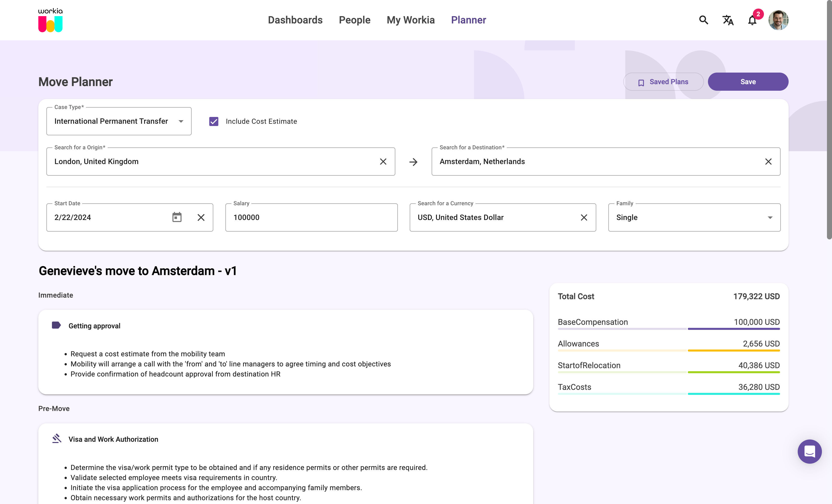Click the calendar picker icon for Start Date
This screenshot has height=504, width=832.
point(177,217)
